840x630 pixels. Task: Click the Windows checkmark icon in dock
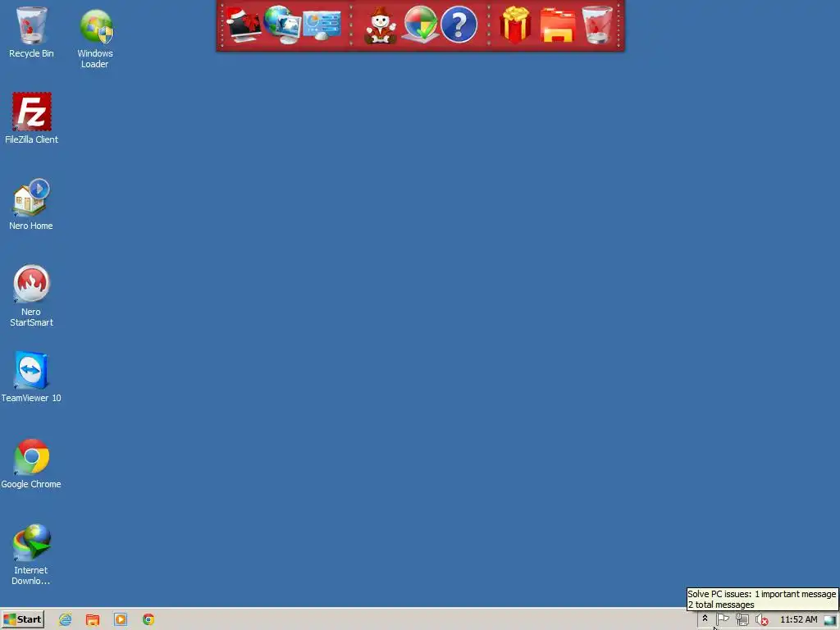pos(421,25)
